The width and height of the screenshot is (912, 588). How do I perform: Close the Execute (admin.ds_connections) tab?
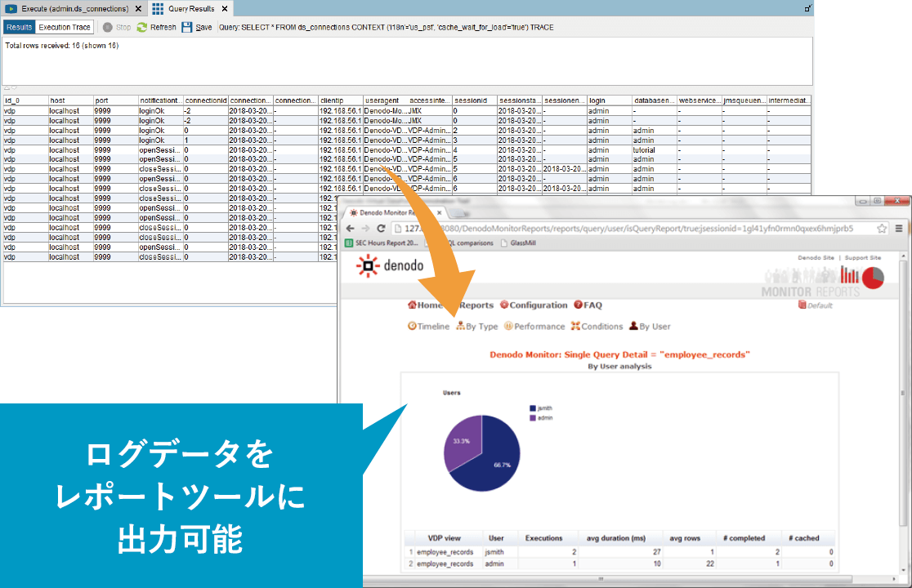pos(138,9)
